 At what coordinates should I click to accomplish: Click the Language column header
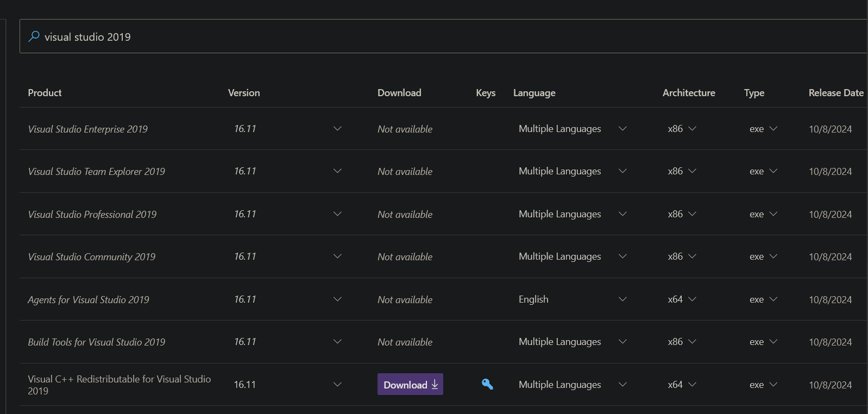534,93
